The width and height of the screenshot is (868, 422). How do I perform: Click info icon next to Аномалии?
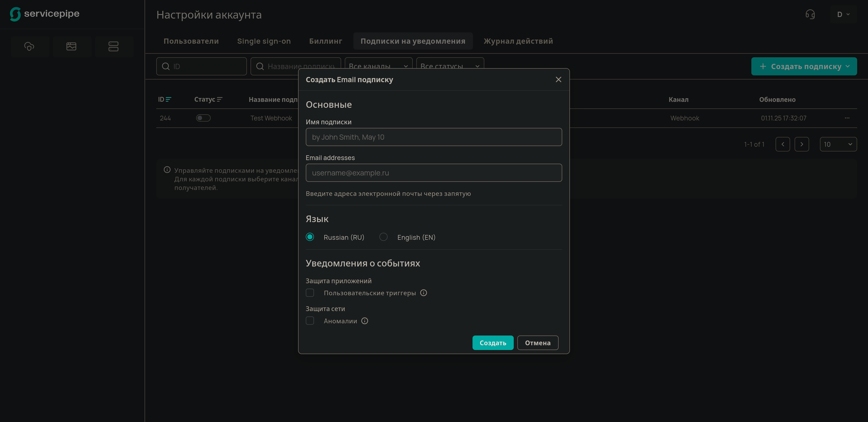click(x=365, y=321)
